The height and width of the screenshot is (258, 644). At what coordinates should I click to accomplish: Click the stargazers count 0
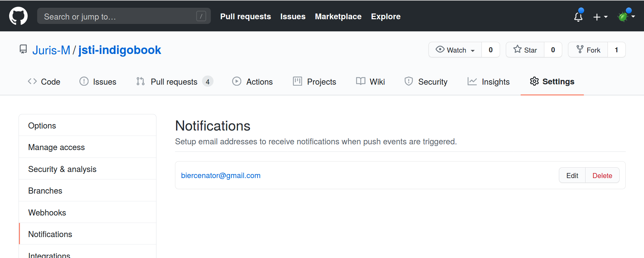(553, 50)
